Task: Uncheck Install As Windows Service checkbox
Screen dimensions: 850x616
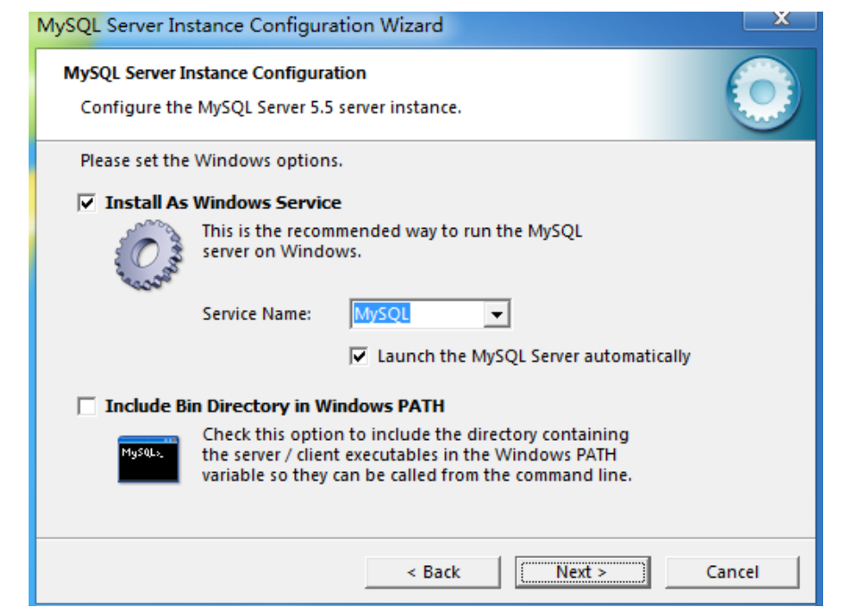Action: tap(87, 203)
